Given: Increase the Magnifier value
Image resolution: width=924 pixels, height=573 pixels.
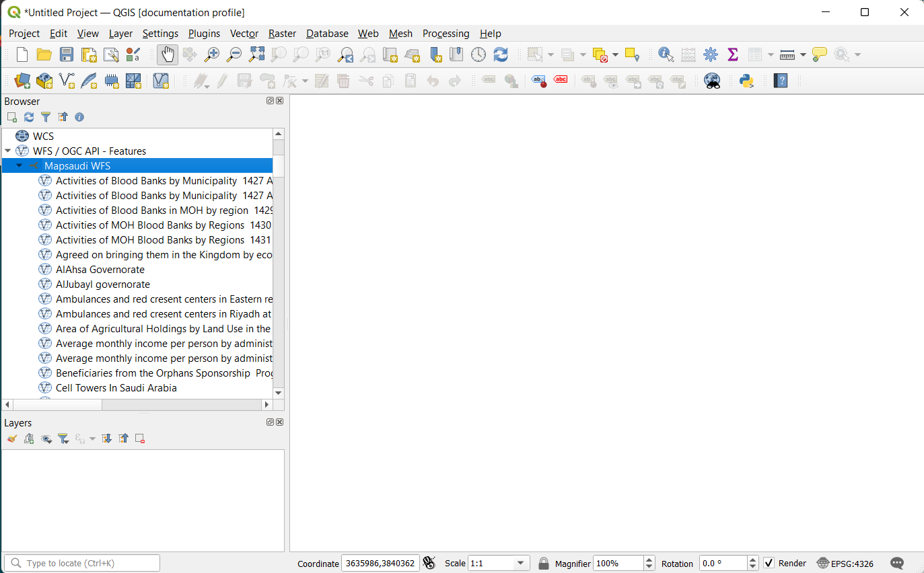Looking at the screenshot, I should click(x=648, y=560).
